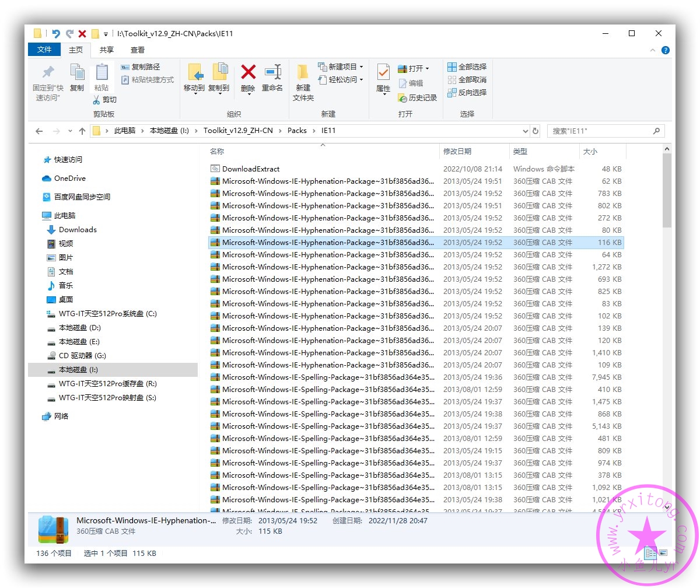The height and width of the screenshot is (588, 700).
Task: Click 编辑 (Edit) in ribbon
Action: (411, 83)
